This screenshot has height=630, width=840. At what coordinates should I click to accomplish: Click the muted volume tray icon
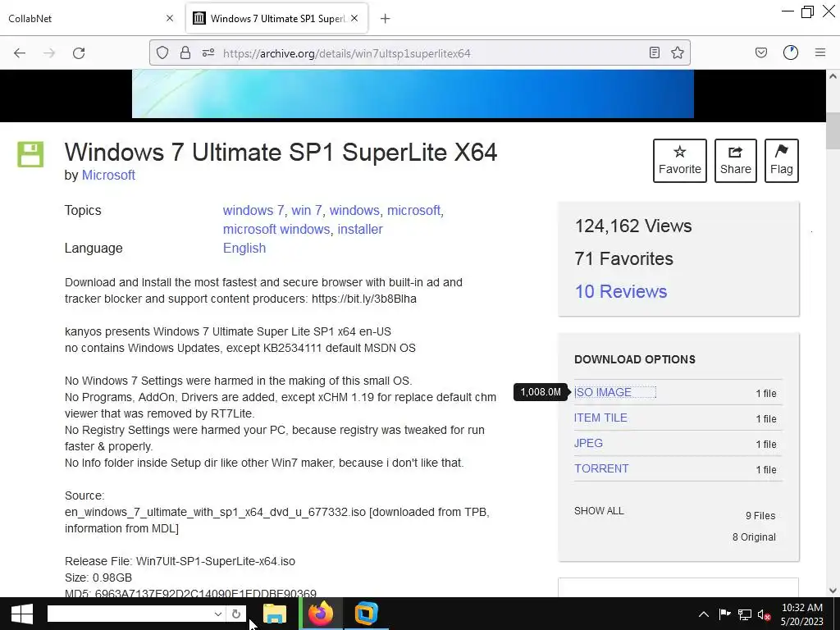[x=764, y=615]
